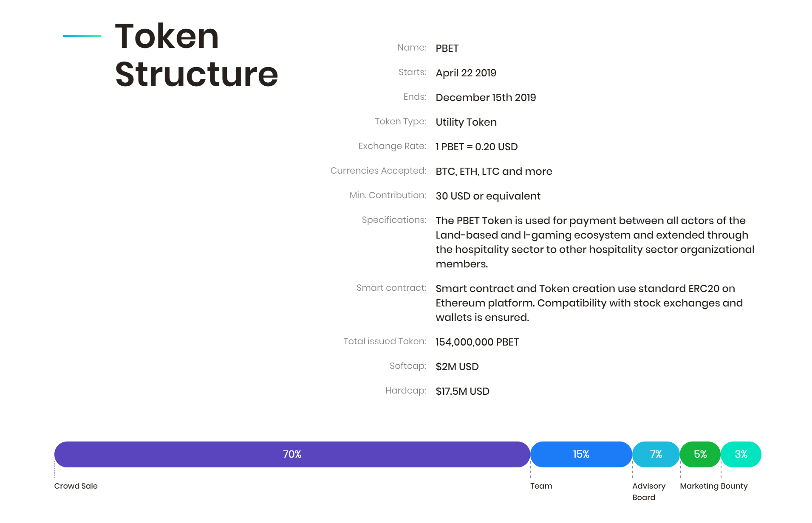This screenshot has width=812, height=523.
Task: Click the 7% Advisory Board segment
Action: click(x=656, y=454)
